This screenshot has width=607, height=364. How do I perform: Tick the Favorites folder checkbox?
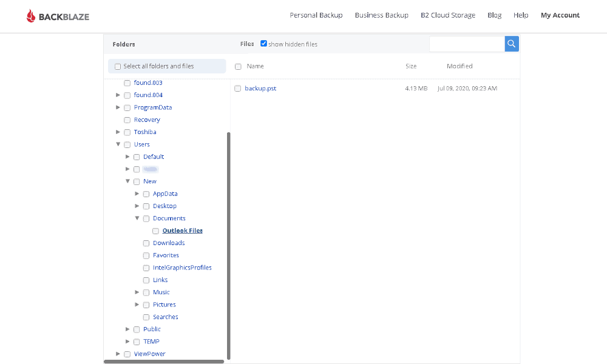click(x=146, y=255)
